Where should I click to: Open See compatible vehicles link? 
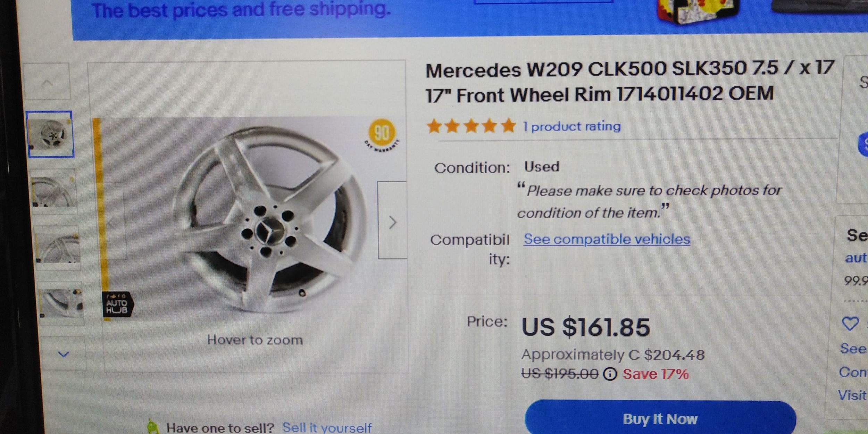coord(607,239)
